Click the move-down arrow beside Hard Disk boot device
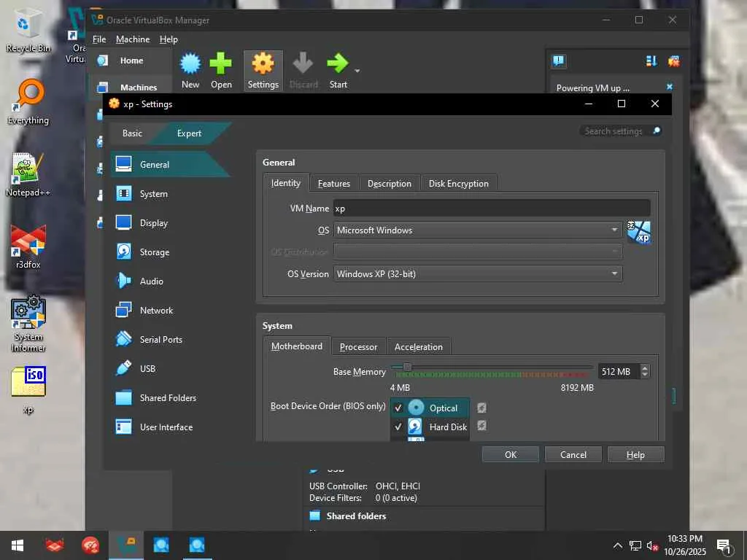 pyautogui.click(x=481, y=425)
